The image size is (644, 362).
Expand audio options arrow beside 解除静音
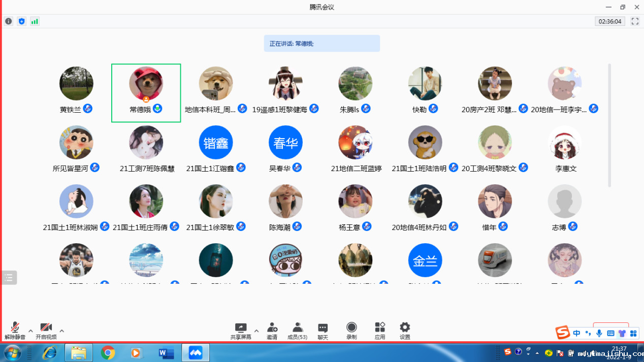pyautogui.click(x=30, y=331)
